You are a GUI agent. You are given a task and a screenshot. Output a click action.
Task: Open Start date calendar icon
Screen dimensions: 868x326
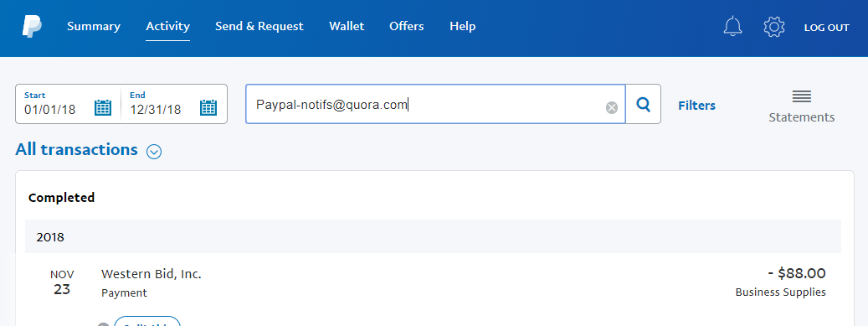click(x=103, y=107)
